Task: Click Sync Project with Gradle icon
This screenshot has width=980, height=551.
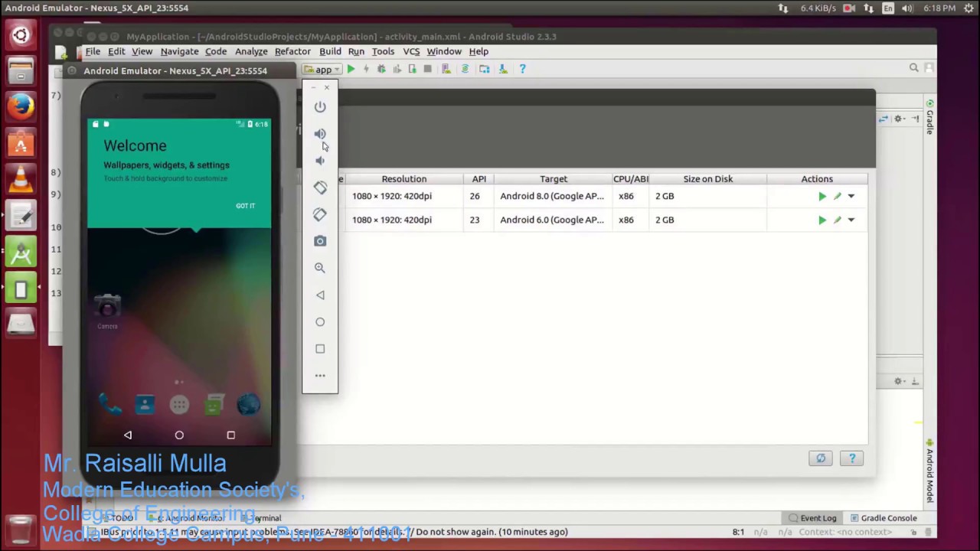Action: click(x=465, y=69)
